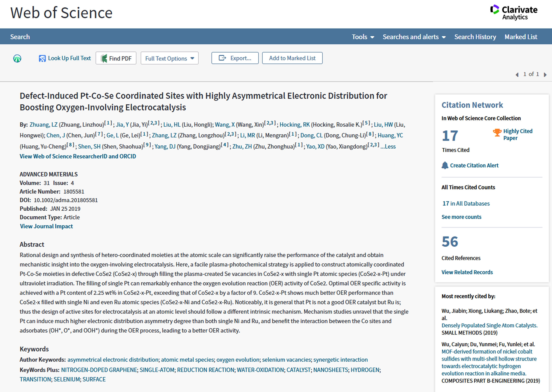Go to next record arrow

(x=545, y=75)
